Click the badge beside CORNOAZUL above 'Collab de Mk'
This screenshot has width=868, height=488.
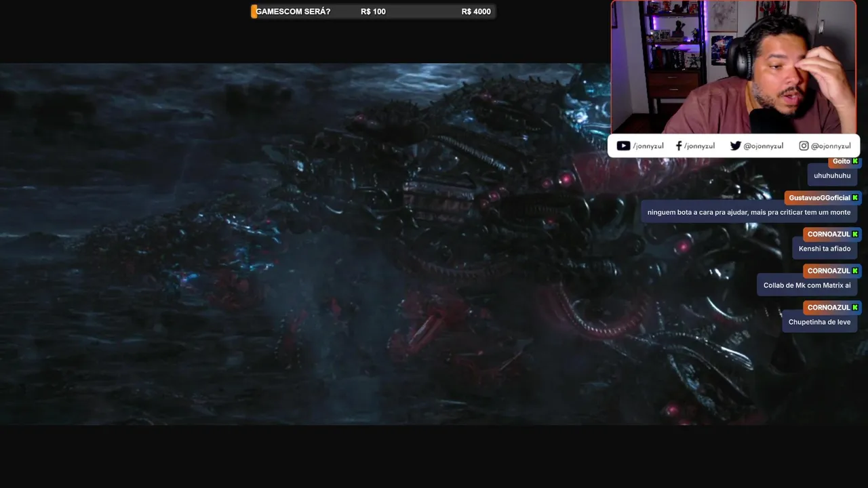coord(855,271)
